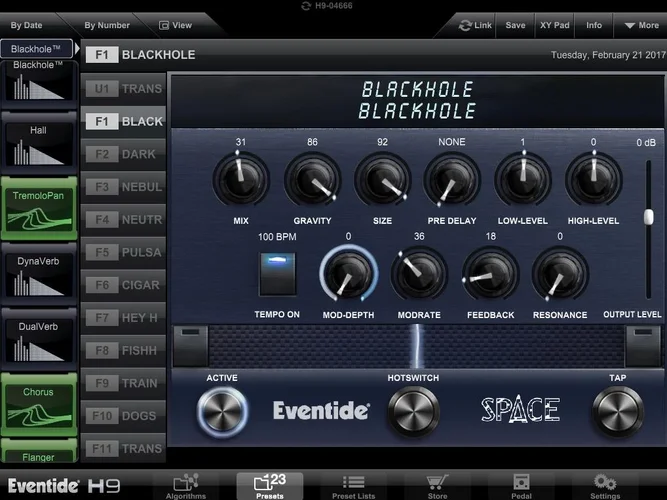Viewport: 667px width, 500px height.
Task: Open the XY Pad
Action: pyautogui.click(x=555, y=25)
